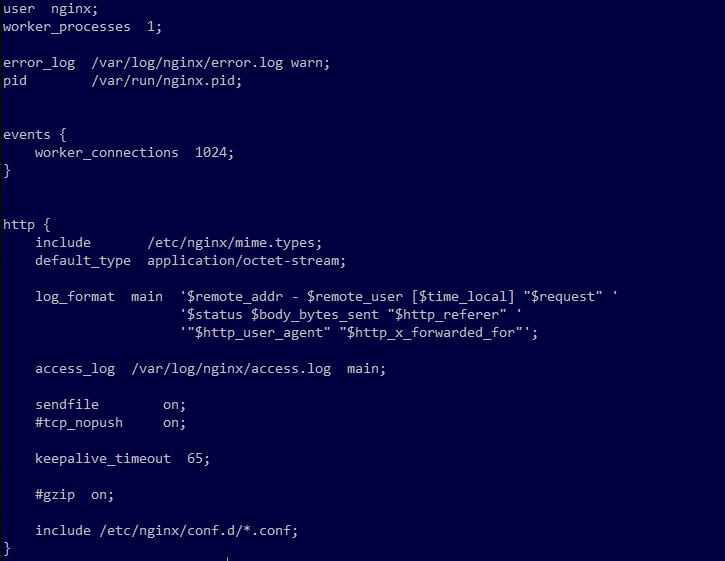The image size is (725, 561).
Task: Place cursor on the 'sendfile' directive
Action: coord(67,404)
